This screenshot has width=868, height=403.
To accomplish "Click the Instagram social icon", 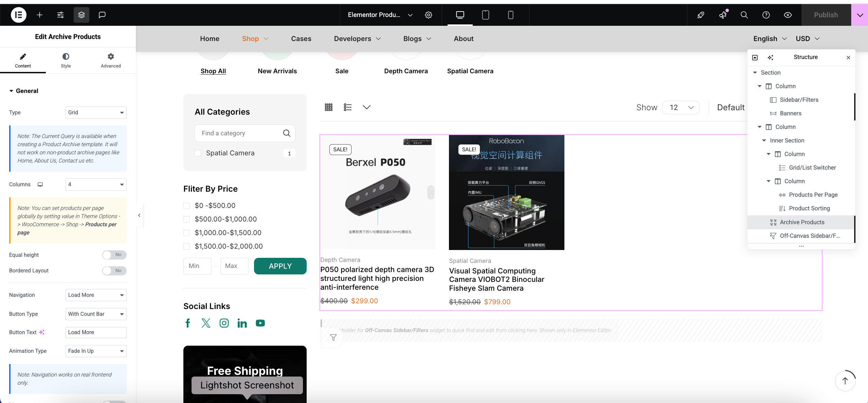I will click(x=224, y=323).
